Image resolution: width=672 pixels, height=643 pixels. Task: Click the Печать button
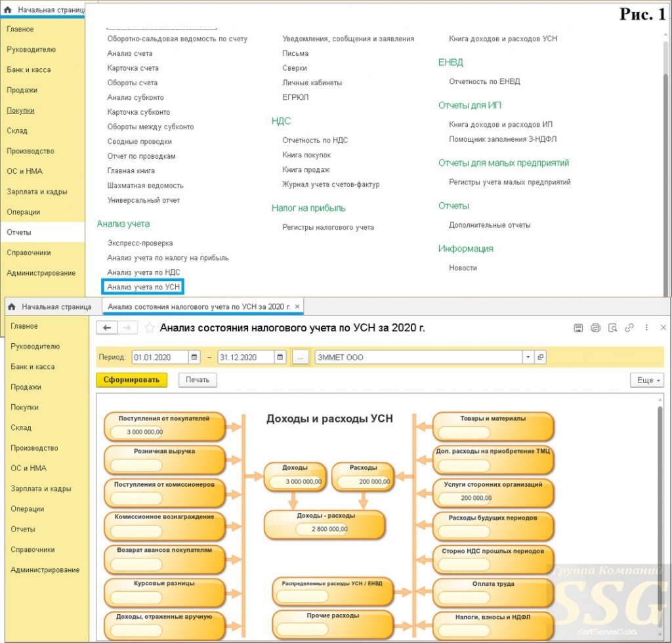pos(198,379)
